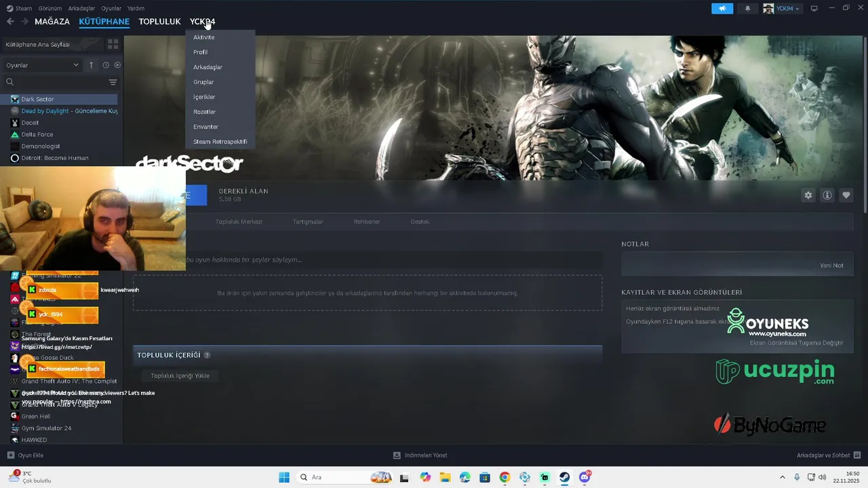Open Dark Sector settings gear
The image size is (868, 488).
[808, 195]
